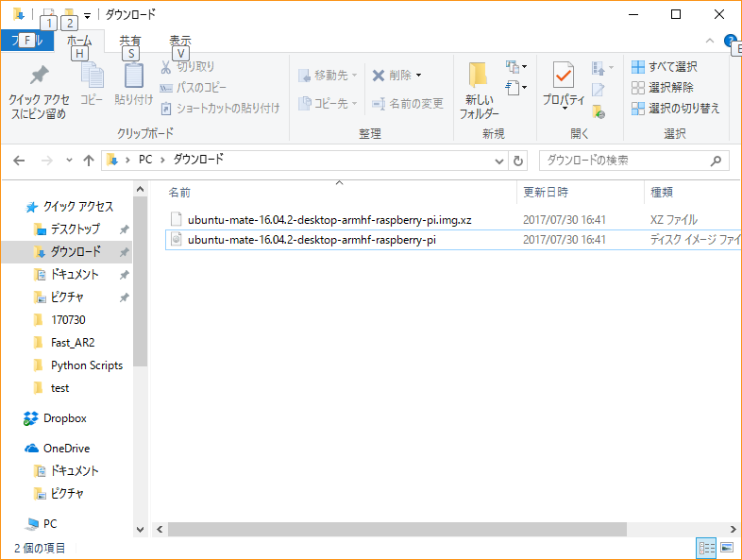The width and height of the screenshot is (742, 560).
Task: Click Rename (名前の変更)
Action: click(x=408, y=103)
